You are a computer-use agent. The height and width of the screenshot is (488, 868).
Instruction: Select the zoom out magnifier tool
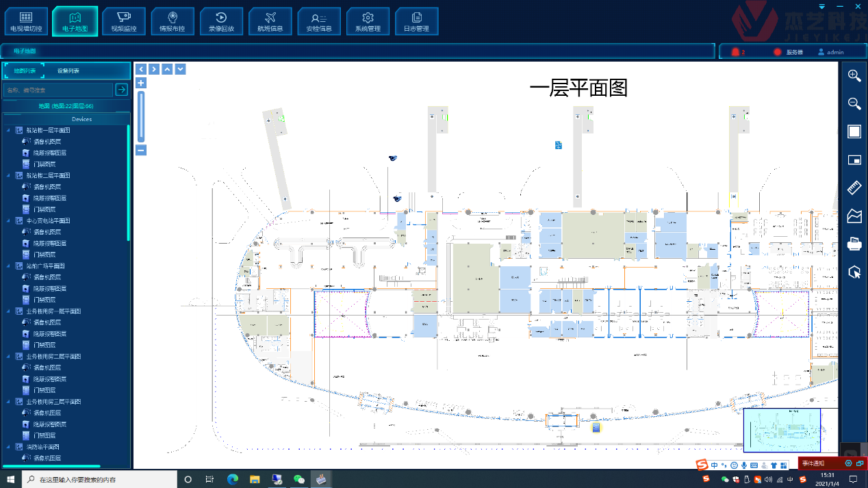(x=854, y=103)
